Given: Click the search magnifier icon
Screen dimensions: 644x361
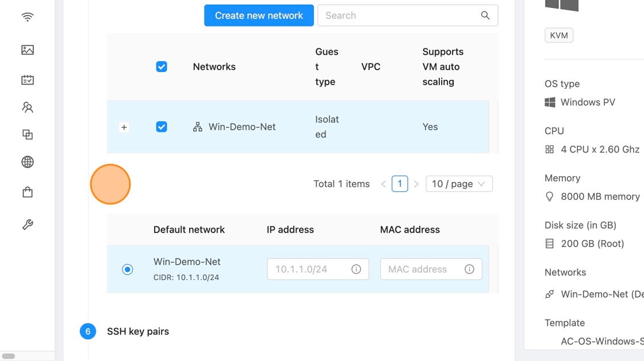Looking at the screenshot, I should pyautogui.click(x=485, y=16).
